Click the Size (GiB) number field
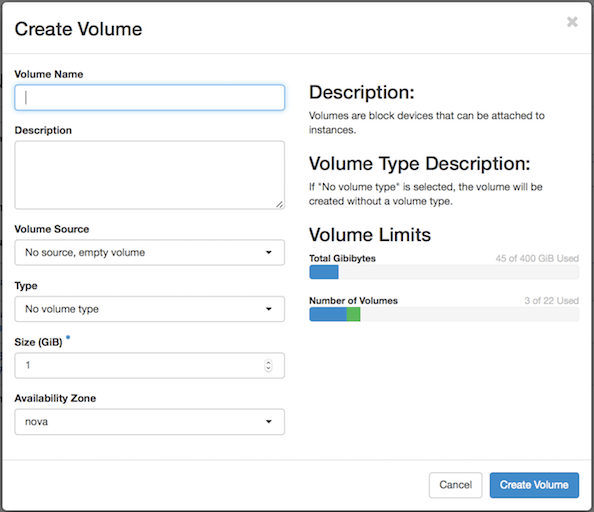Screen dimensions: 594x512 [x=150, y=365]
